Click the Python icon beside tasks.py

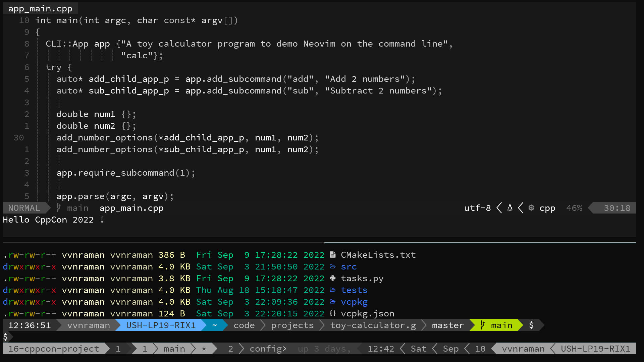tap(333, 278)
